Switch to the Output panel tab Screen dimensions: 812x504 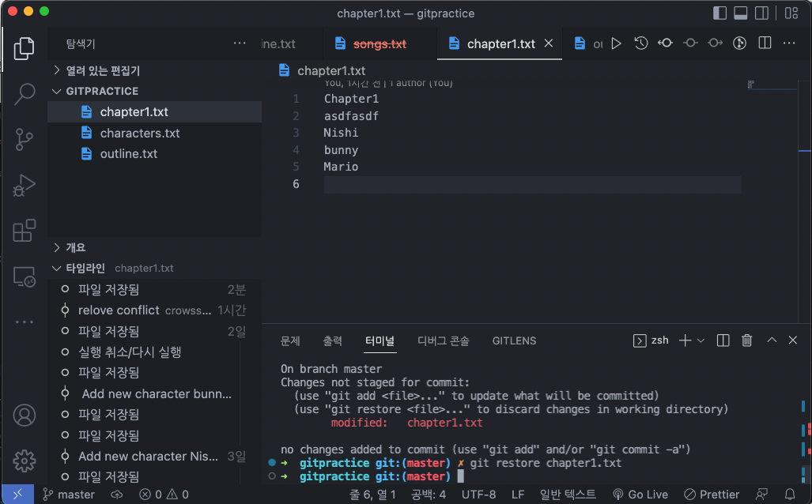[332, 341]
